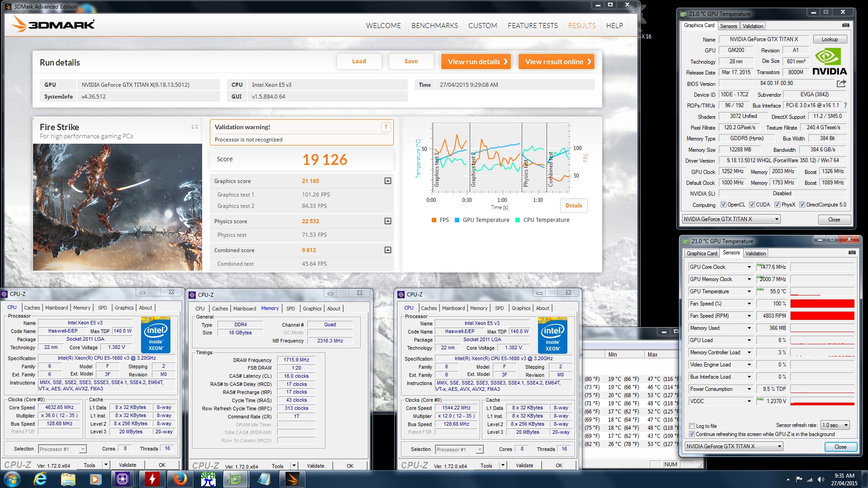Open Firefox from the taskbar
Image resolution: width=868 pixels, height=488 pixels.
coord(180,479)
